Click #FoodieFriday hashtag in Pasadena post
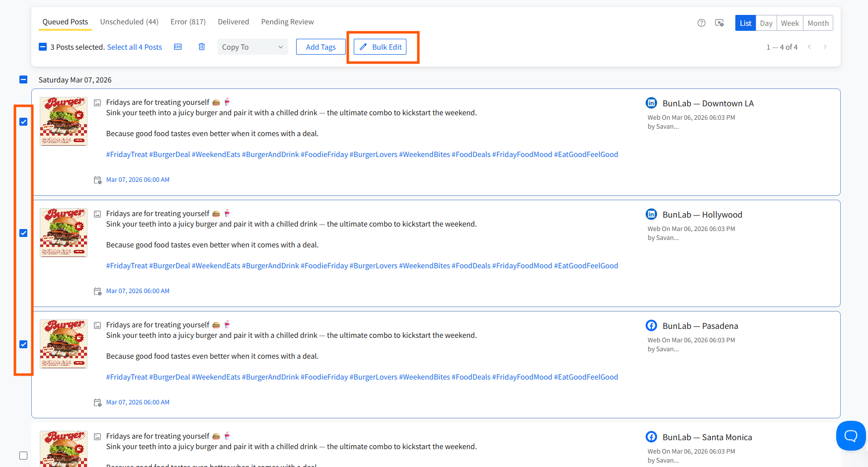868x467 pixels. pyautogui.click(x=324, y=377)
